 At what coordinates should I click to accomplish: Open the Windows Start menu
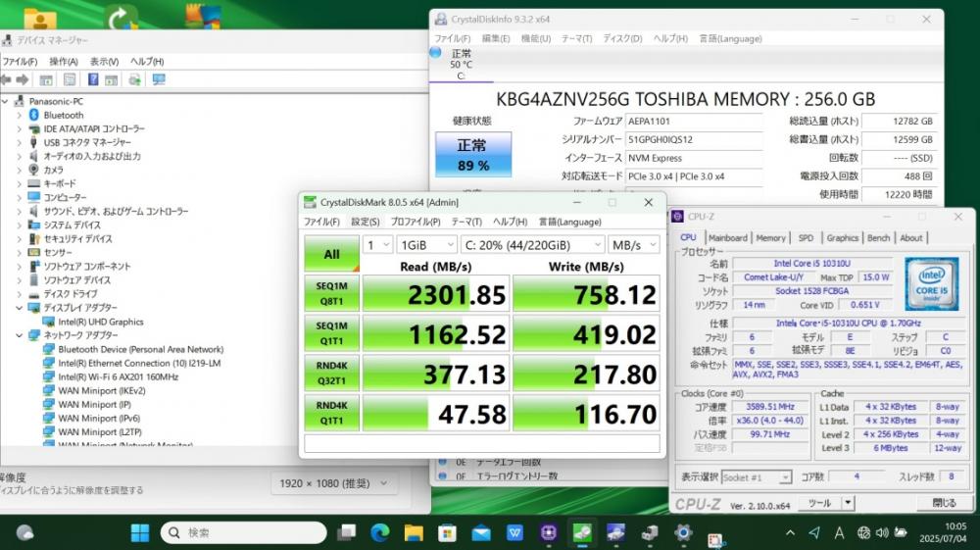click(x=140, y=533)
